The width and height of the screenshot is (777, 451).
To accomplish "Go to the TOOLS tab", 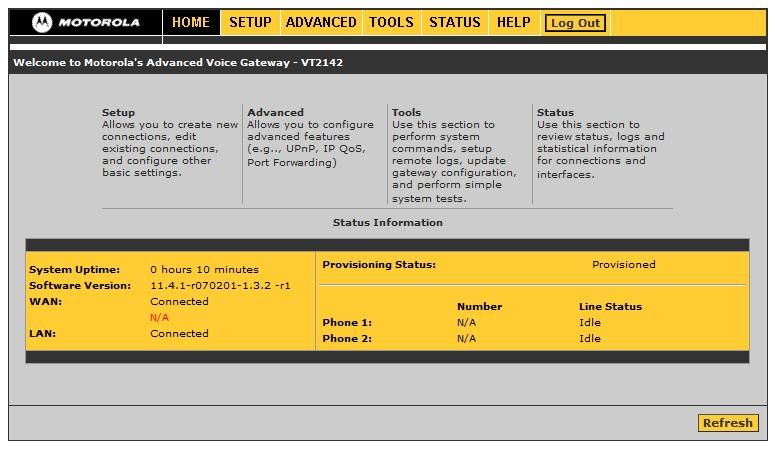I will 391,23.
